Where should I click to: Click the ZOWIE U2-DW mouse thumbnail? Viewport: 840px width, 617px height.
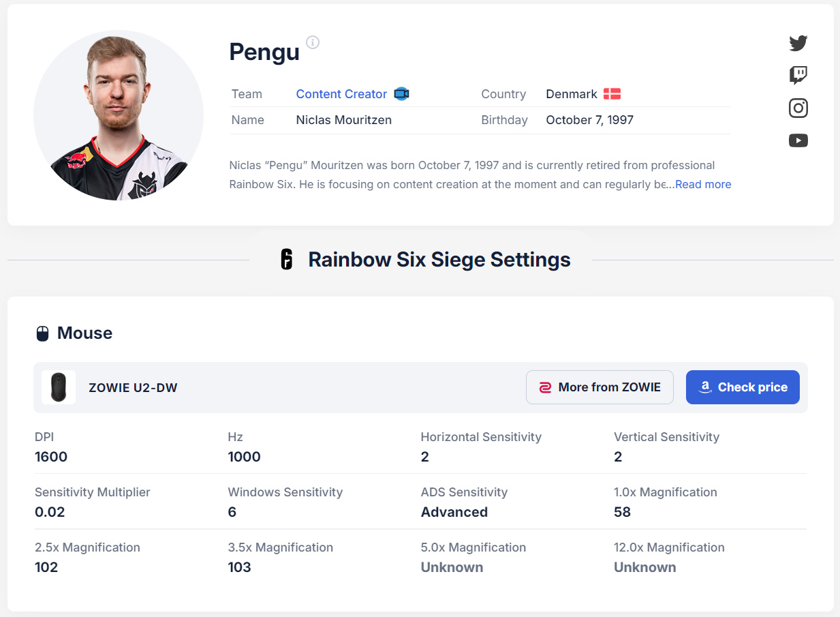pyautogui.click(x=59, y=387)
